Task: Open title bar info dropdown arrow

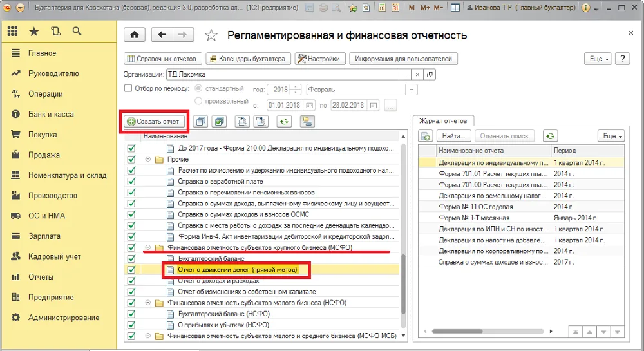Action: click(596, 8)
